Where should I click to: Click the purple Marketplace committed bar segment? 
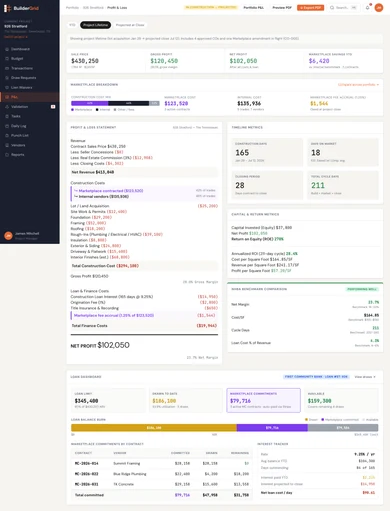[272, 428]
